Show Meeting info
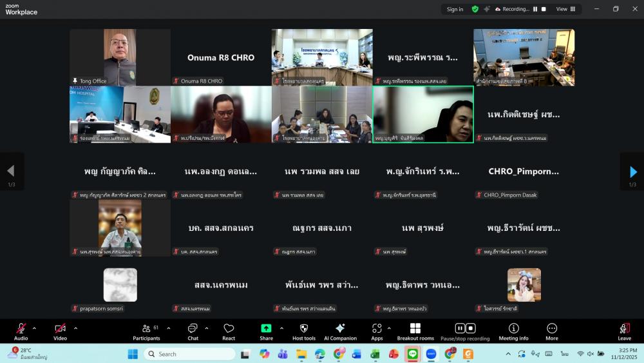The image size is (644, 363). [513, 330]
